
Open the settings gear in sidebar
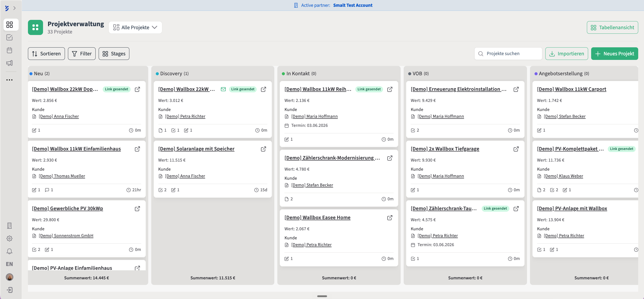coord(10,238)
